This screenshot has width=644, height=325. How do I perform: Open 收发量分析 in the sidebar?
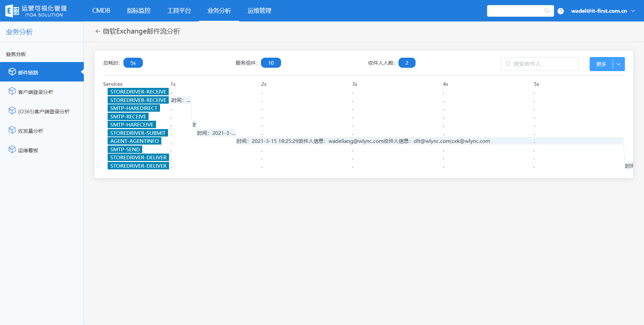[x=42, y=130]
